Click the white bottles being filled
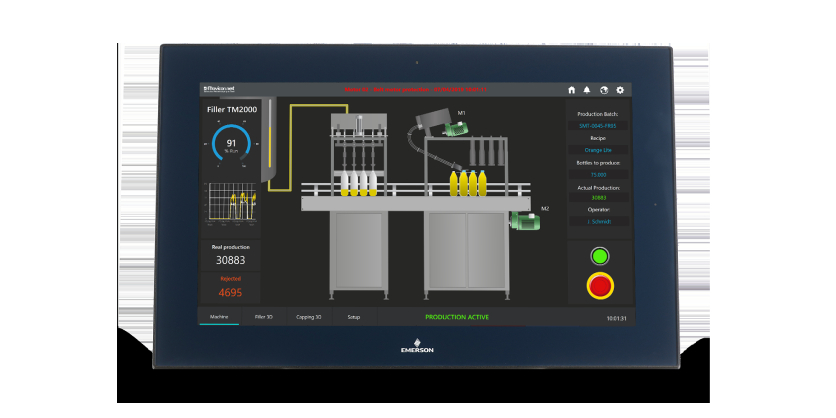The image size is (836, 418). point(359,183)
